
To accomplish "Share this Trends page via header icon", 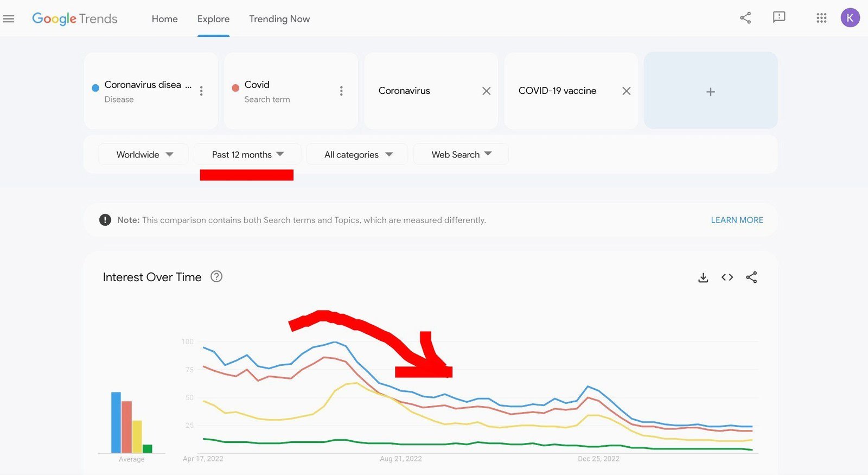I will click(745, 18).
